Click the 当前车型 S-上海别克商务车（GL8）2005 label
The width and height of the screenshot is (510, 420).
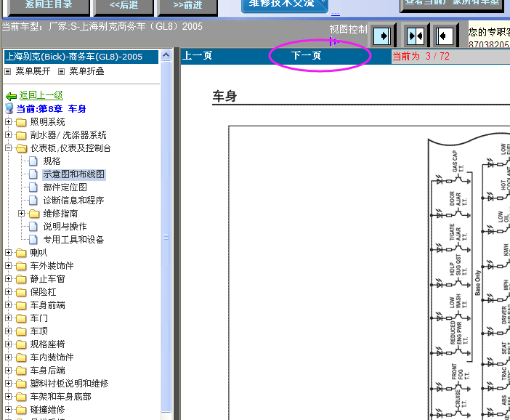click(102, 26)
